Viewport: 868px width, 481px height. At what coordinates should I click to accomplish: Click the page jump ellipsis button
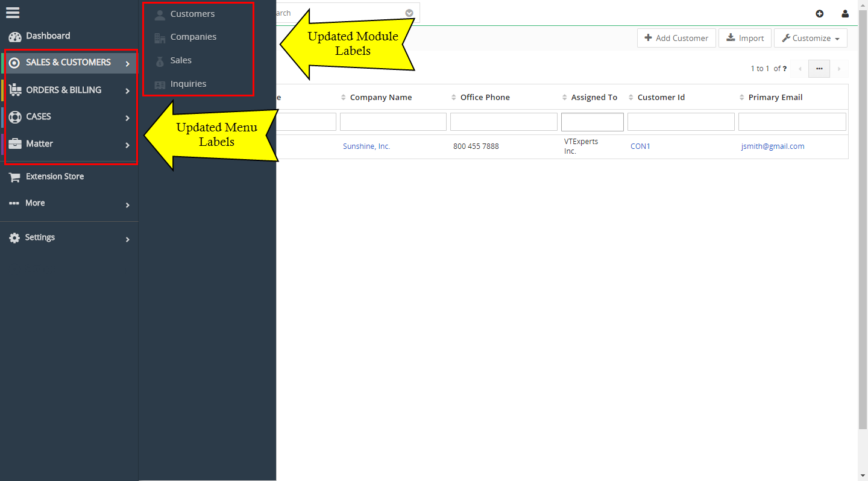[819, 69]
